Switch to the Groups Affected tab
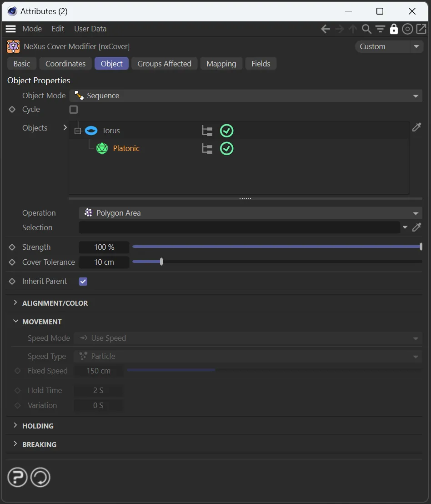 pyautogui.click(x=164, y=64)
